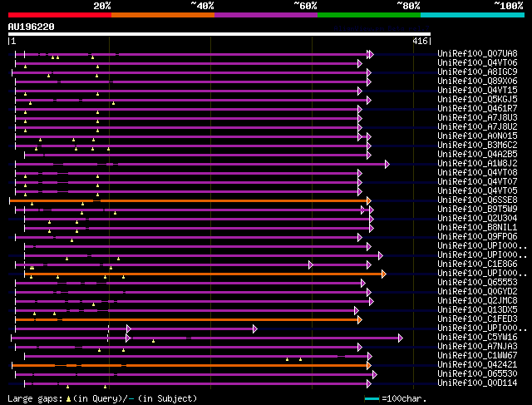Click the end arrowhead of the C5YW16 alignment

click(401, 338)
